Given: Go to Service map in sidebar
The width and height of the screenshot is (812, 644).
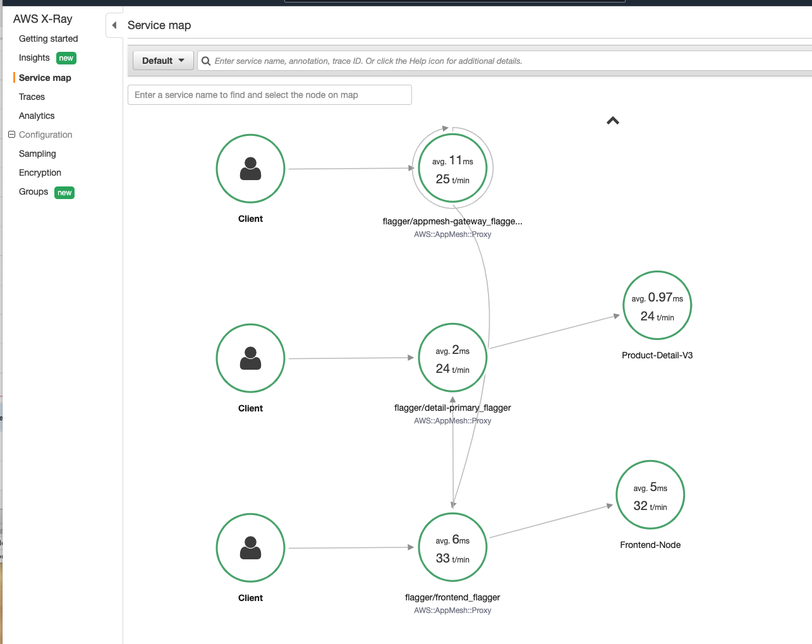Looking at the screenshot, I should click(x=45, y=78).
